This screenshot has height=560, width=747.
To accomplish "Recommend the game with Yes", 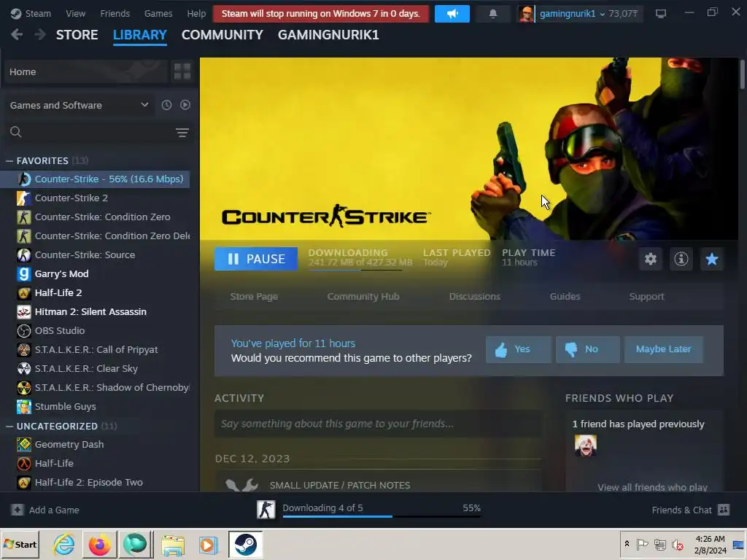I will (519, 349).
